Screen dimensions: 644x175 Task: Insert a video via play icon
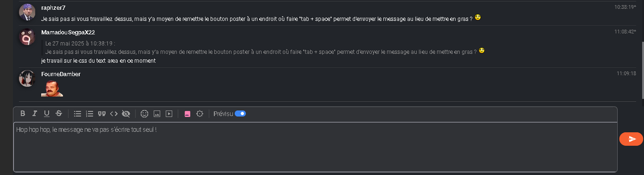pos(169,114)
